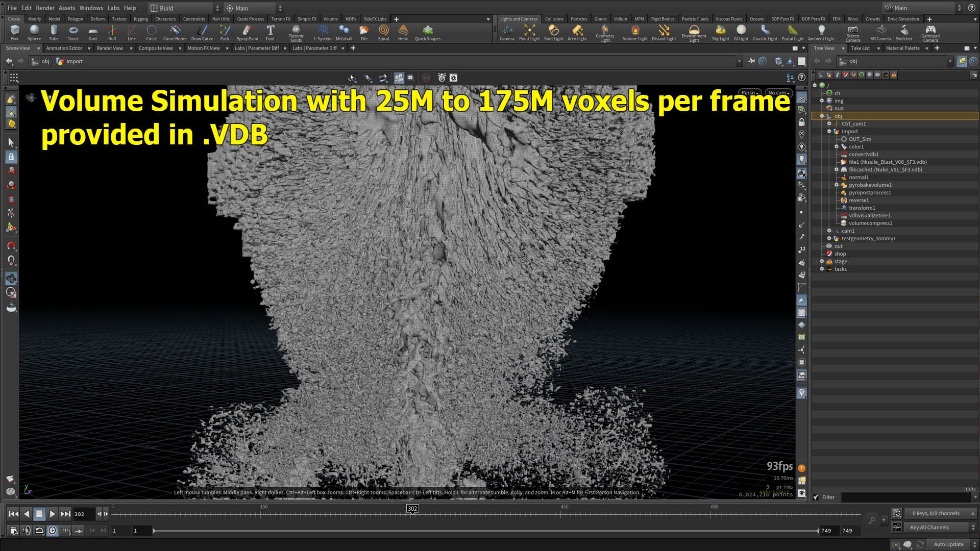Choose the Spray Paint tool

point(248,33)
